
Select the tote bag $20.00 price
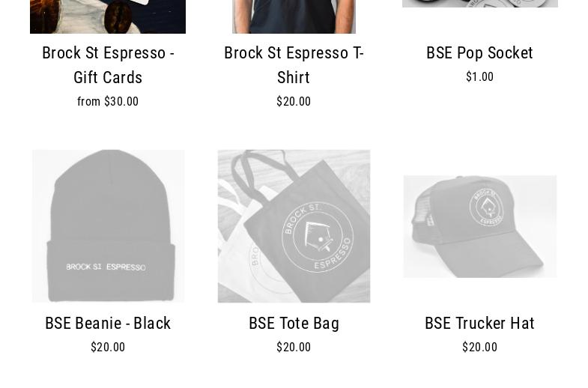pyautogui.click(x=294, y=347)
